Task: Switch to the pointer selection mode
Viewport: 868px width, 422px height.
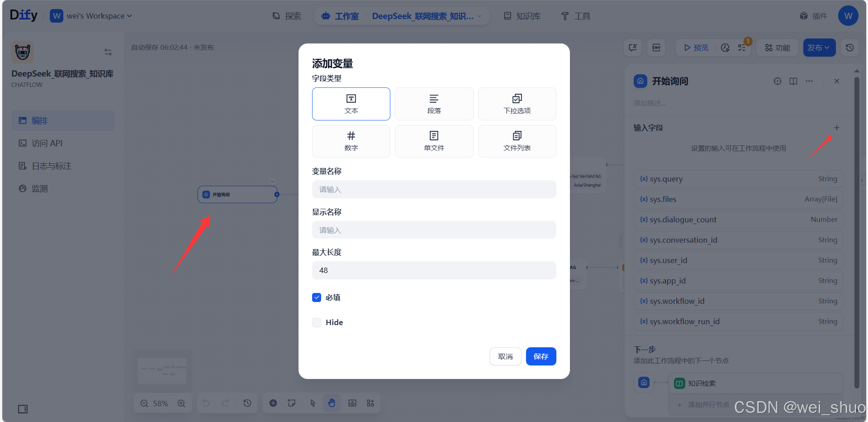Action: click(x=312, y=403)
